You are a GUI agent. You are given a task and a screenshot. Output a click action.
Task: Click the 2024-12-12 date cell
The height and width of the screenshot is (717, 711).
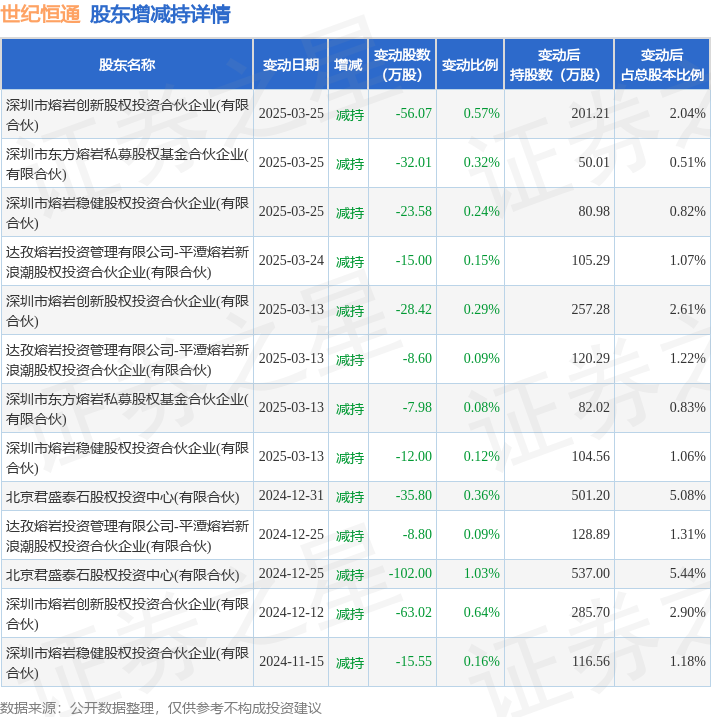pos(291,613)
